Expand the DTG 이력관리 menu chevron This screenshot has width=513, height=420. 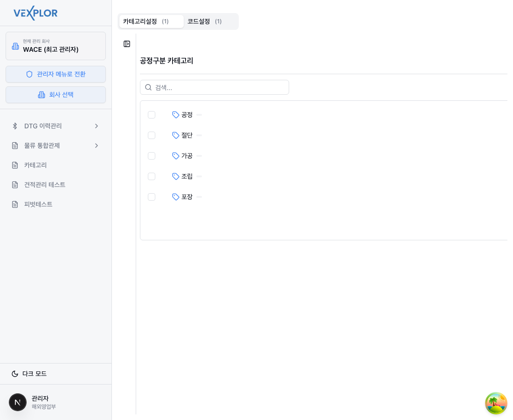(x=97, y=126)
